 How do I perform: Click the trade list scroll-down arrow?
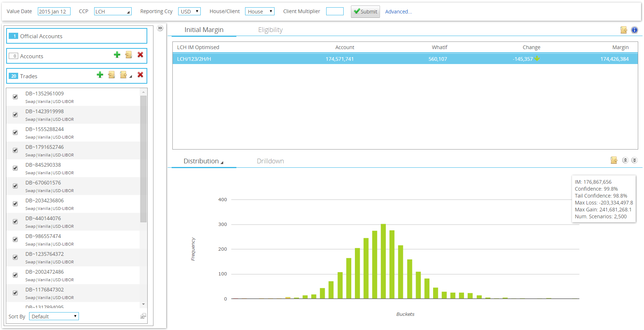tap(143, 304)
